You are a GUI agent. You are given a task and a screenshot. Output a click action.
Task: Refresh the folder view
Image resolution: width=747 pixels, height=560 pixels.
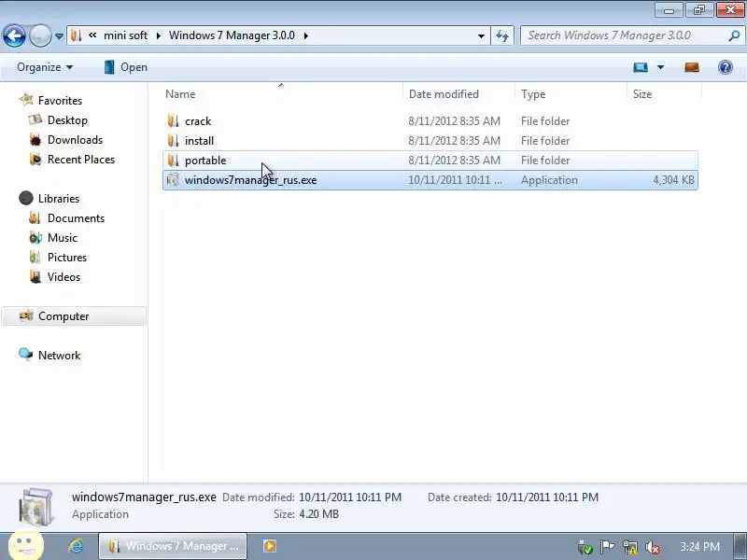[x=502, y=35]
